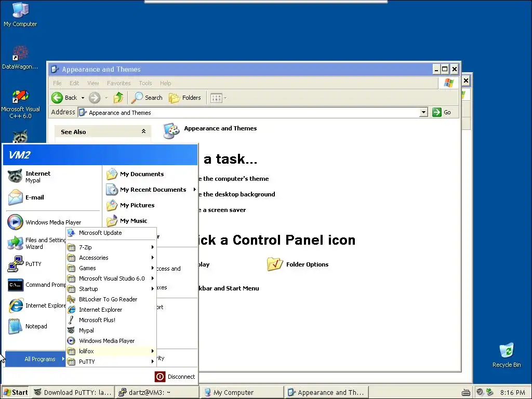Click the Start button
Viewport: 532px width, 399px height.
click(15, 393)
